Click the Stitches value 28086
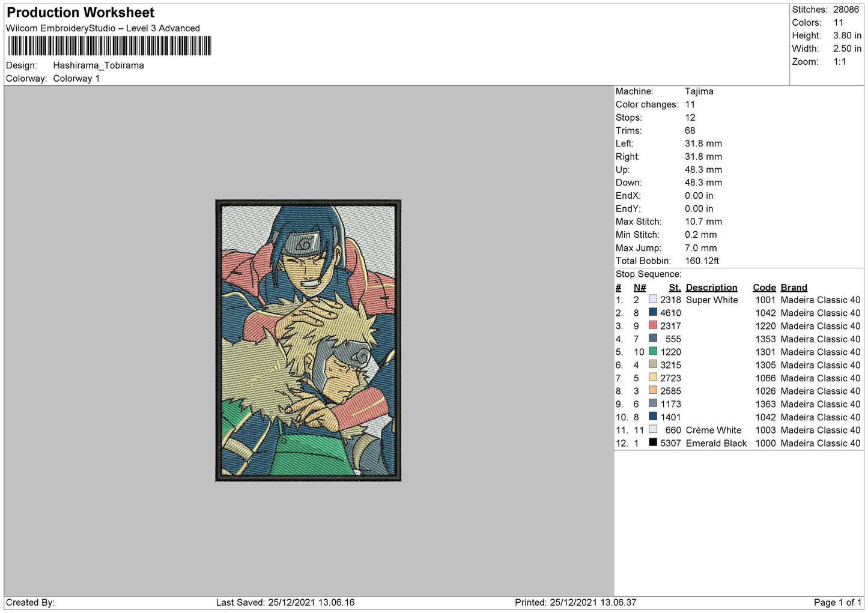 pyautogui.click(x=846, y=10)
